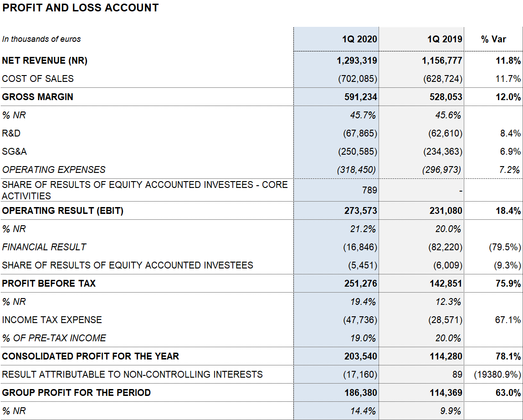This screenshot has height=420, width=523.
Task: Click the 19.0% pre-tax rate cell
Action: (x=363, y=339)
